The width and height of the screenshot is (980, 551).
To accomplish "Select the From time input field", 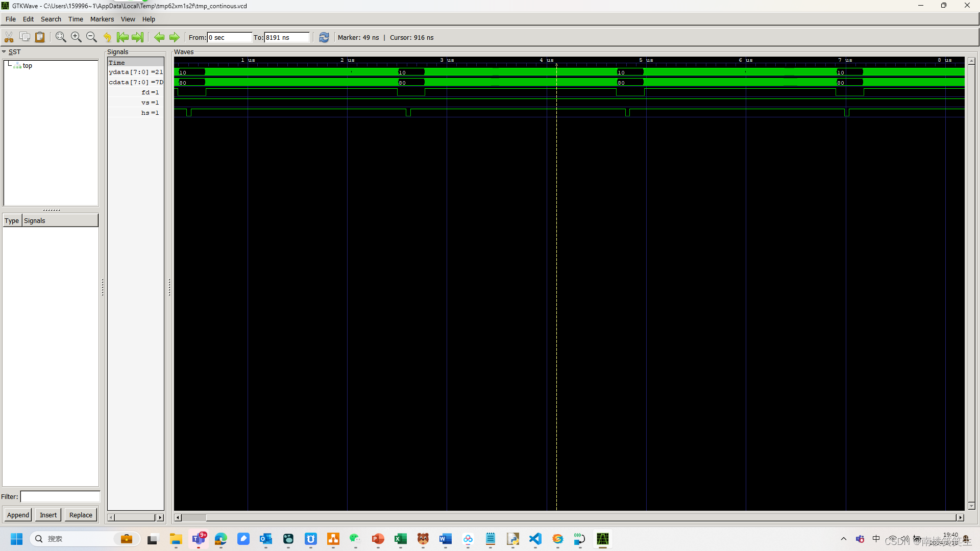I will click(228, 37).
